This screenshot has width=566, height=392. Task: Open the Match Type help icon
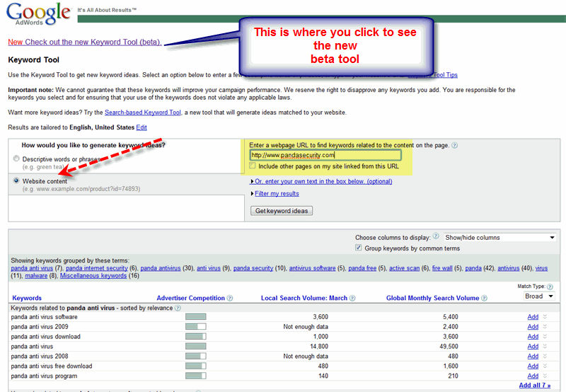[550, 287]
